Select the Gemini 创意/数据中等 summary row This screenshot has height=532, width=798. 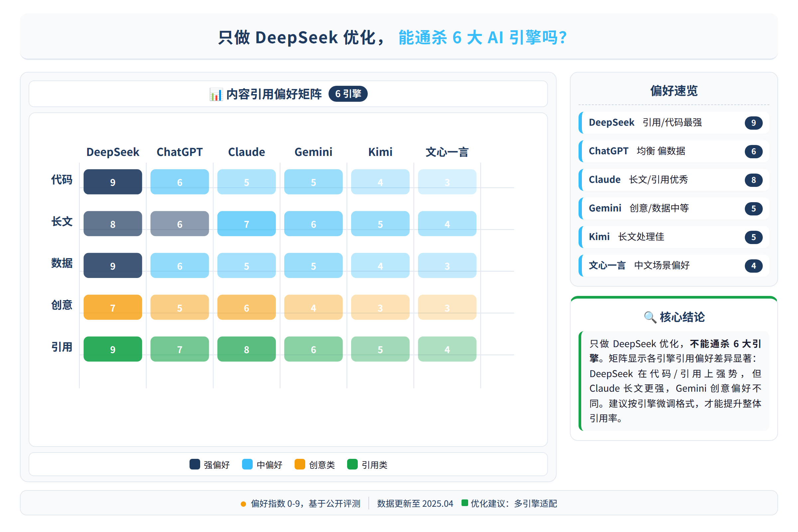(x=674, y=208)
